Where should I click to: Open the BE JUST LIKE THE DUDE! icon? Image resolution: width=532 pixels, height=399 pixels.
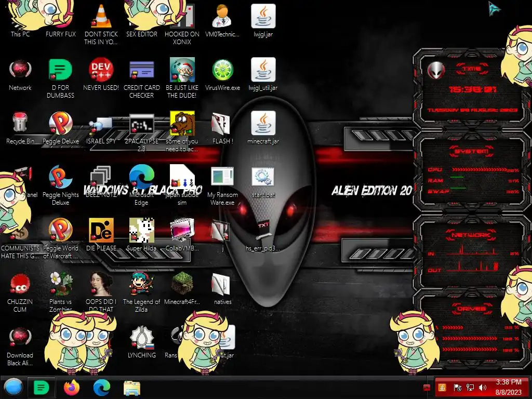coord(182,78)
